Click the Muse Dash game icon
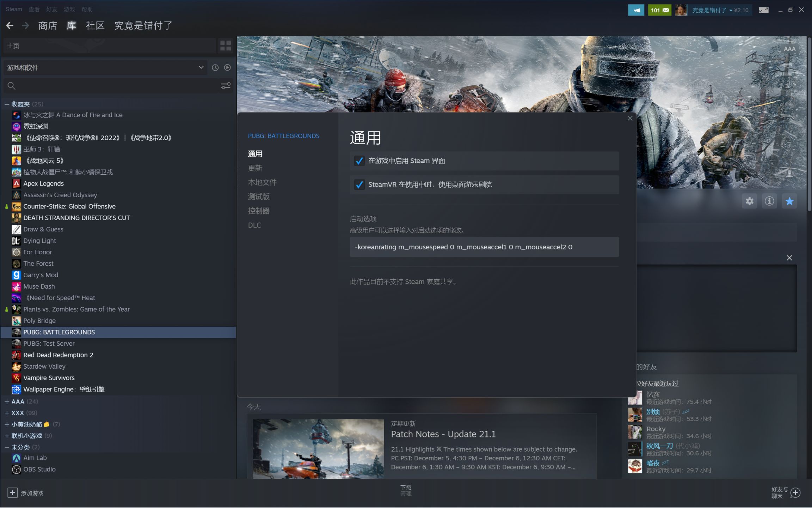 click(x=16, y=286)
